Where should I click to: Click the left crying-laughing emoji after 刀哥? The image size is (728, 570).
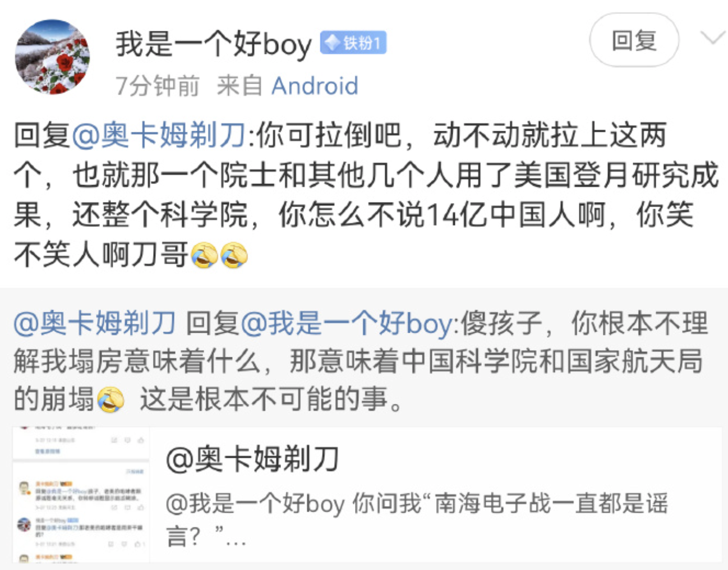tap(204, 255)
